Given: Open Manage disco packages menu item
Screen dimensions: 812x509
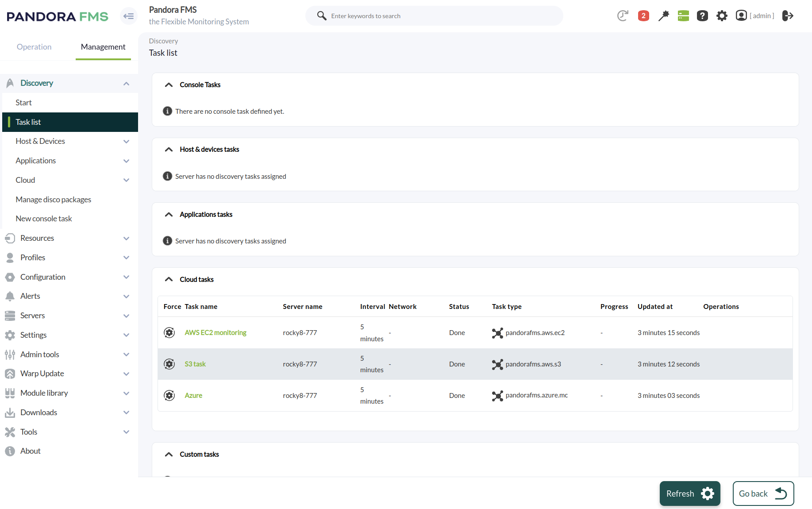Looking at the screenshot, I should tap(54, 200).
